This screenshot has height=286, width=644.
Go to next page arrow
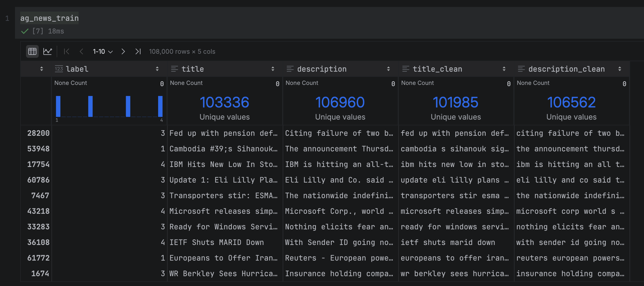(123, 51)
